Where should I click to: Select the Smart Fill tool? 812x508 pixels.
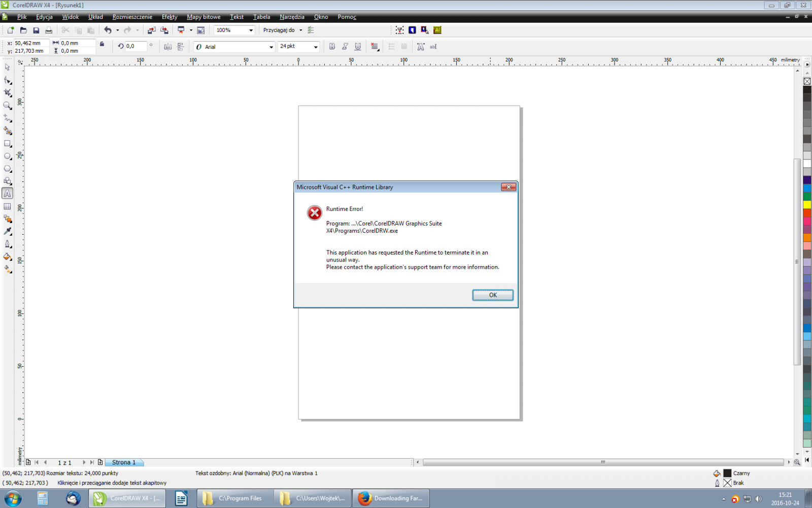(7, 131)
